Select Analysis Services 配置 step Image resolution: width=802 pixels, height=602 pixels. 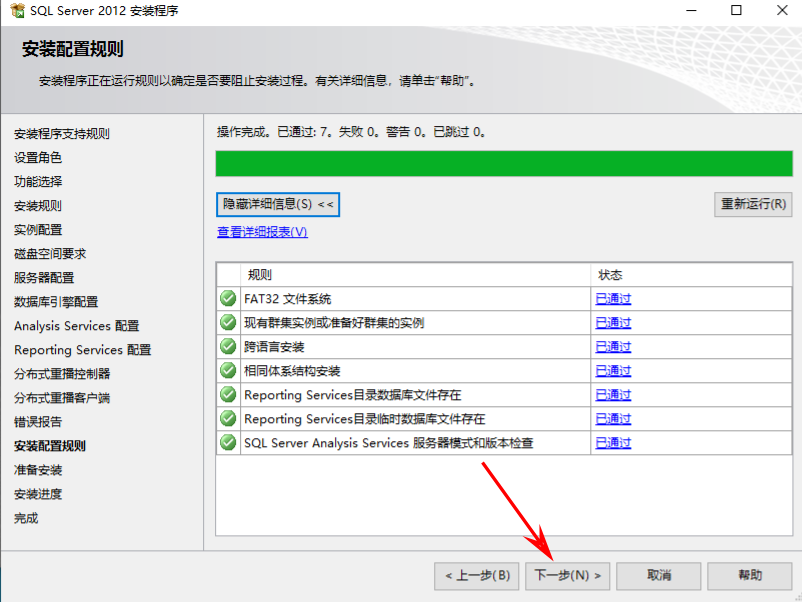pos(77,326)
